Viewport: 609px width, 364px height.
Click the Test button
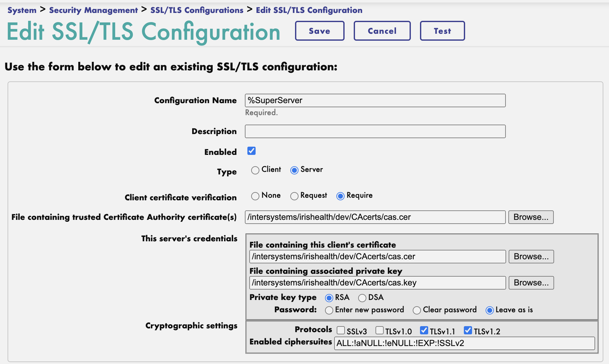click(x=442, y=31)
